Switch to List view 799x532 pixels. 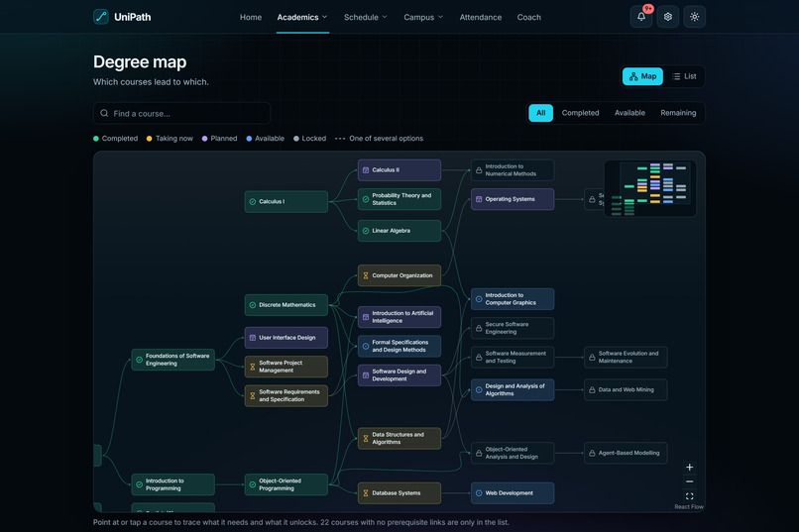click(x=684, y=76)
